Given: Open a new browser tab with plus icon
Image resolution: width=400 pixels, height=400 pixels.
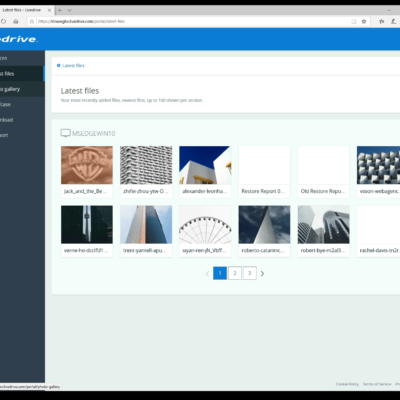Looking at the screenshot, I should point(60,10).
